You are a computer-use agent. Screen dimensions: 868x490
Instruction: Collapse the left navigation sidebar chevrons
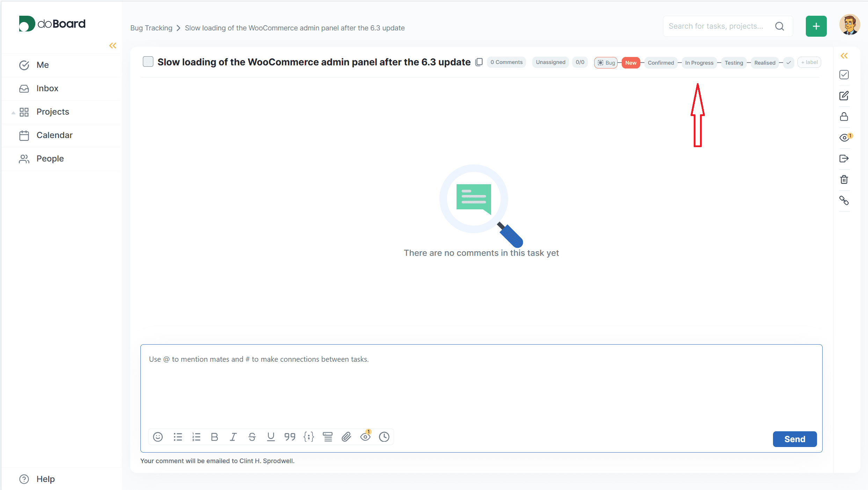click(x=112, y=46)
